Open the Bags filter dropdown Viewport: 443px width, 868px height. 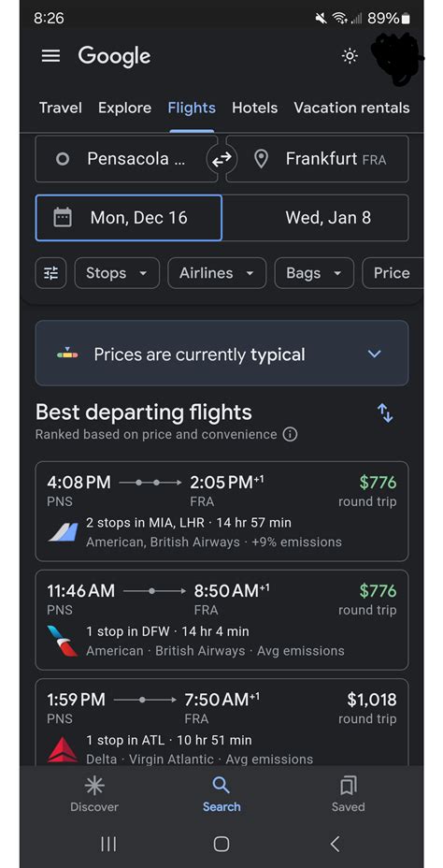pyautogui.click(x=314, y=273)
